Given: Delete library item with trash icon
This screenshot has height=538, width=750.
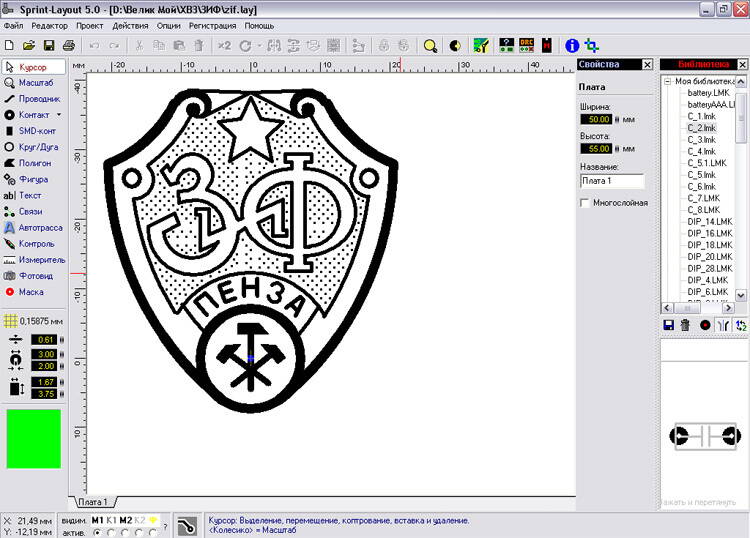Looking at the screenshot, I should (685, 325).
